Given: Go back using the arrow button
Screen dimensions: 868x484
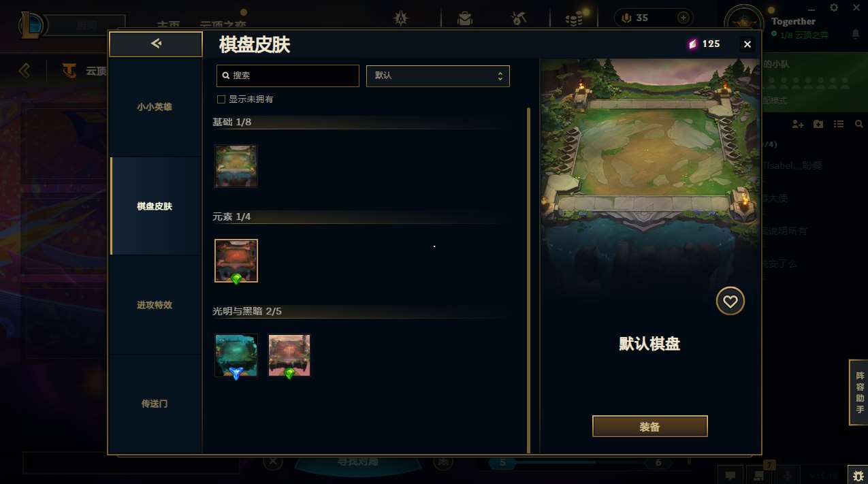Looking at the screenshot, I should point(156,44).
